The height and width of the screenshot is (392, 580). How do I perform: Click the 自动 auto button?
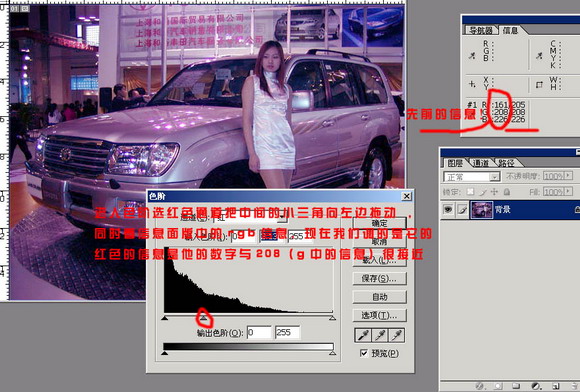click(380, 297)
